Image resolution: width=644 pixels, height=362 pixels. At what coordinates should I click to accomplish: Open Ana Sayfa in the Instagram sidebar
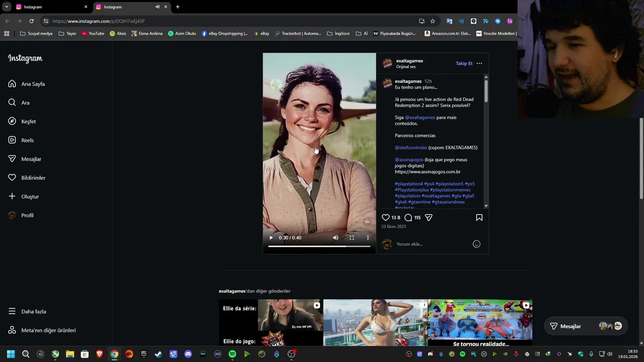pos(26,84)
